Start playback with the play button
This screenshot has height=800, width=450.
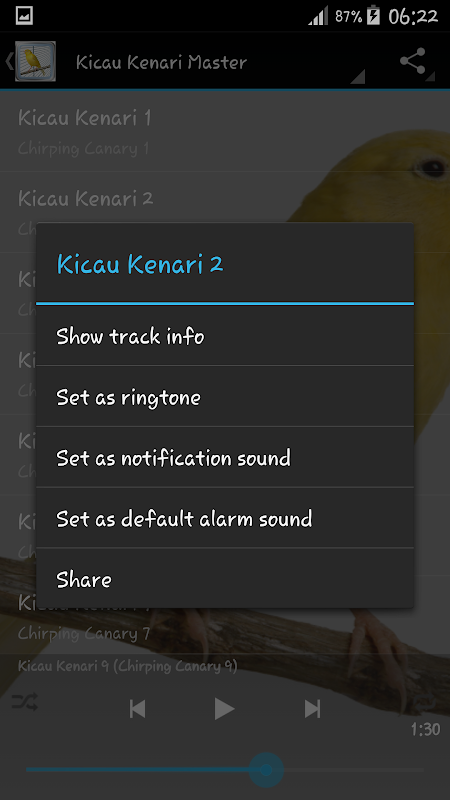click(224, 709)
